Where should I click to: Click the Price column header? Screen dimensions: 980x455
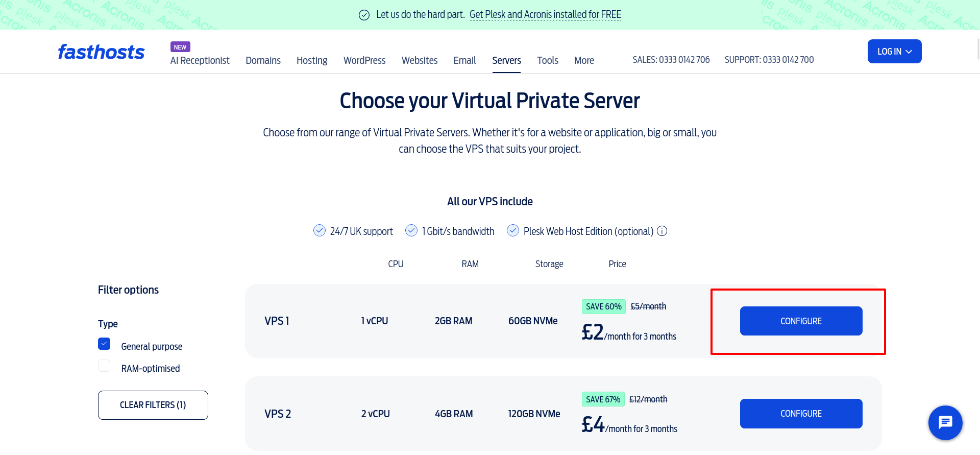click(617, 264)
